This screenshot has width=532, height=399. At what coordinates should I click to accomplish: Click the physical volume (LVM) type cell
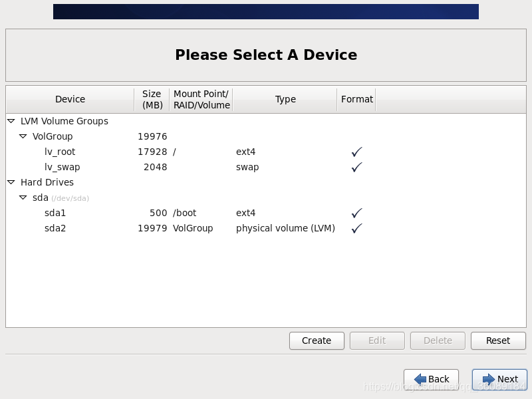(285, 228)
